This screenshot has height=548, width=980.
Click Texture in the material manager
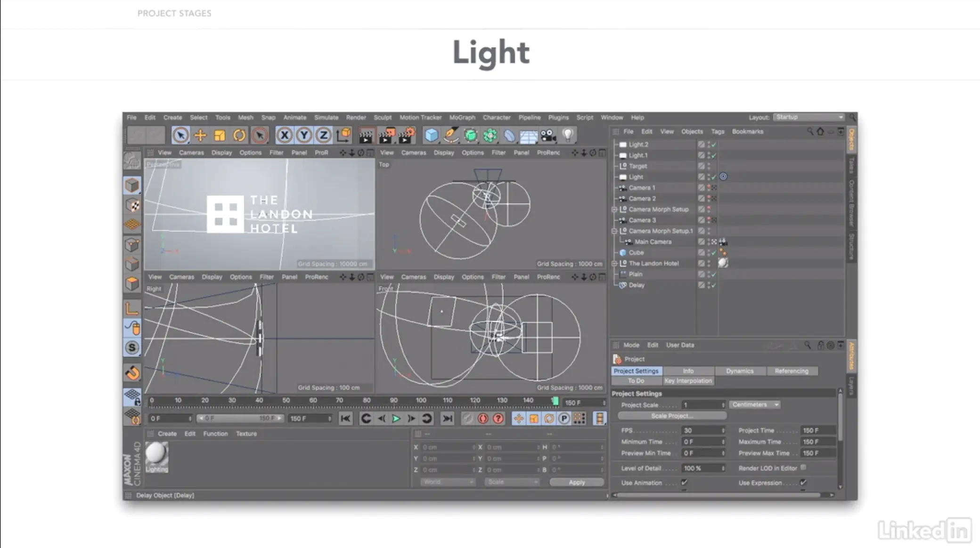[x=246, y=434]
